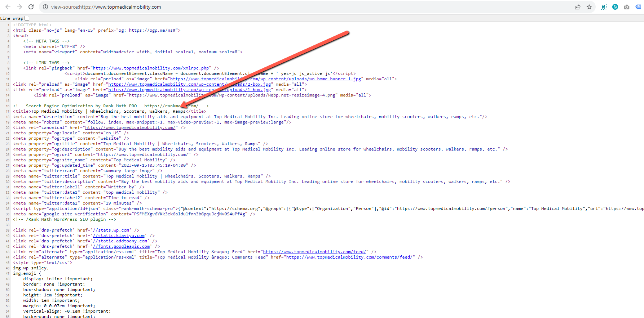Click the '<!-- LINK TAGS -->' comment
This screenshot has height=318, width=644.
(47, 63)
